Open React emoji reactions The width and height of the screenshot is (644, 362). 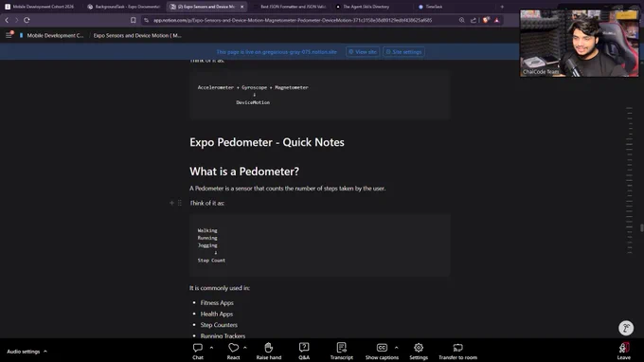tap(233, 352)
